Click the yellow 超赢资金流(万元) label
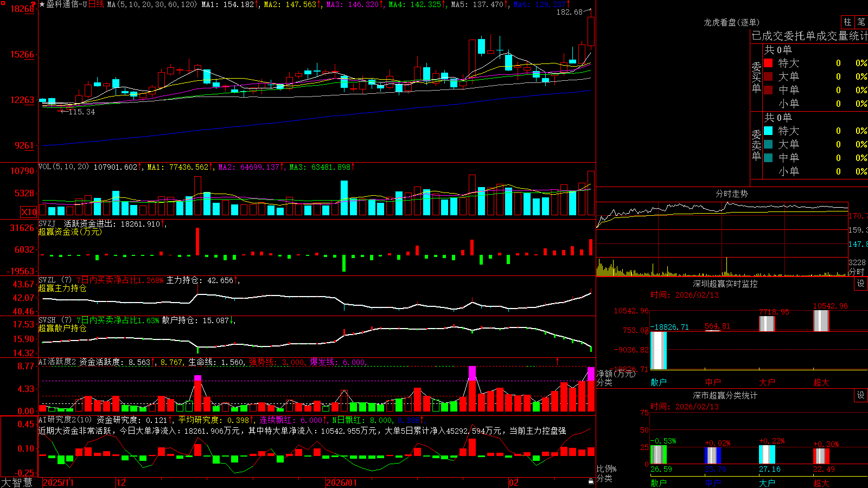Image resolution: width=868 pixels, height=488 pixels. [70, 232]
